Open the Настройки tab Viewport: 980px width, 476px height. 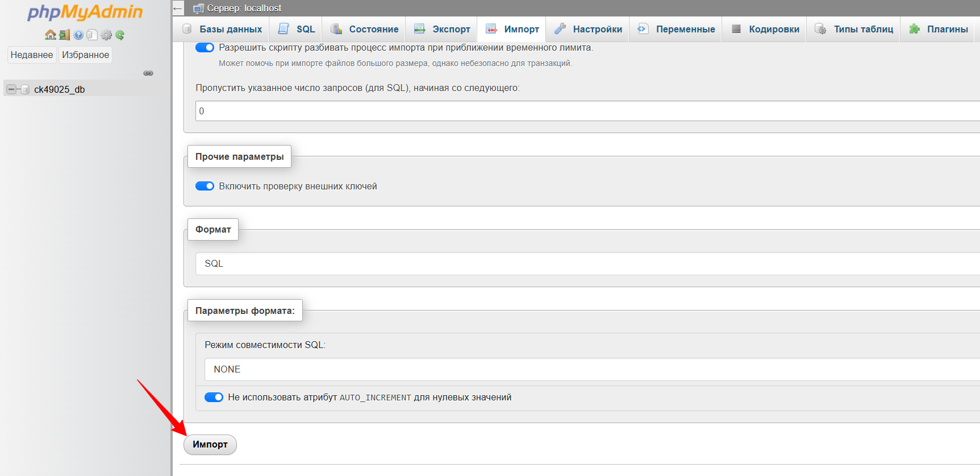pos(588,29)
